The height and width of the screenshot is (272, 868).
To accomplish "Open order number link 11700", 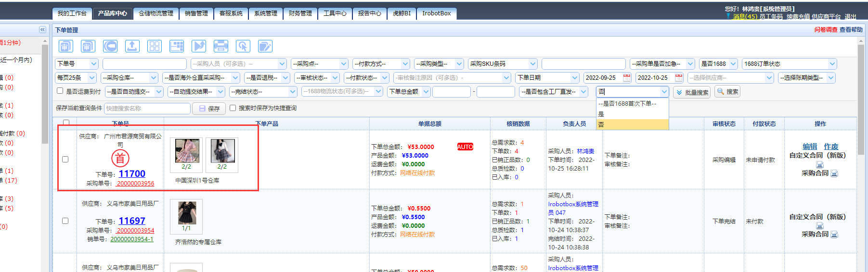I will tap(132, 173).
